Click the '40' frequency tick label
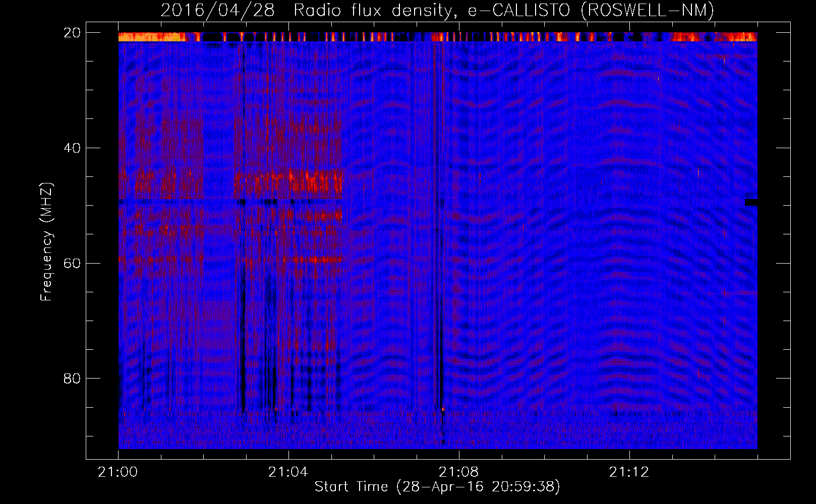Viewport: 816px width, 504px height. point(72,148)
